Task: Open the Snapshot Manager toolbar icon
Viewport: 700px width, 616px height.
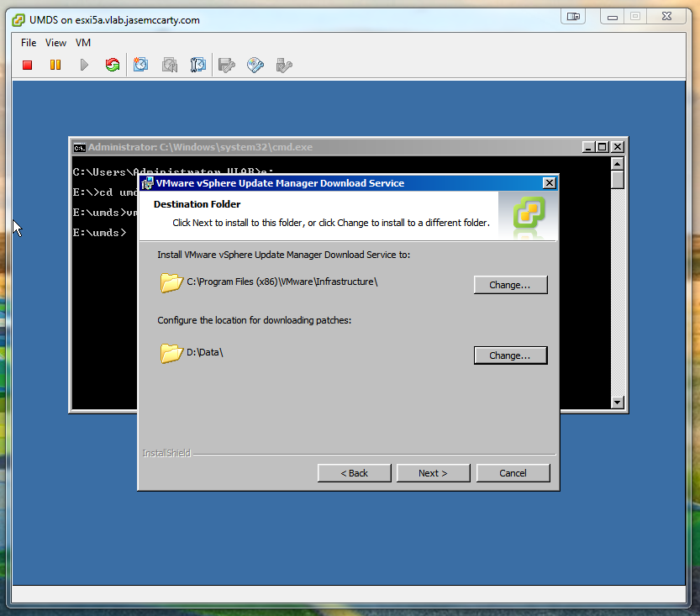Action: pyautogui.click(x=197, y=66)
